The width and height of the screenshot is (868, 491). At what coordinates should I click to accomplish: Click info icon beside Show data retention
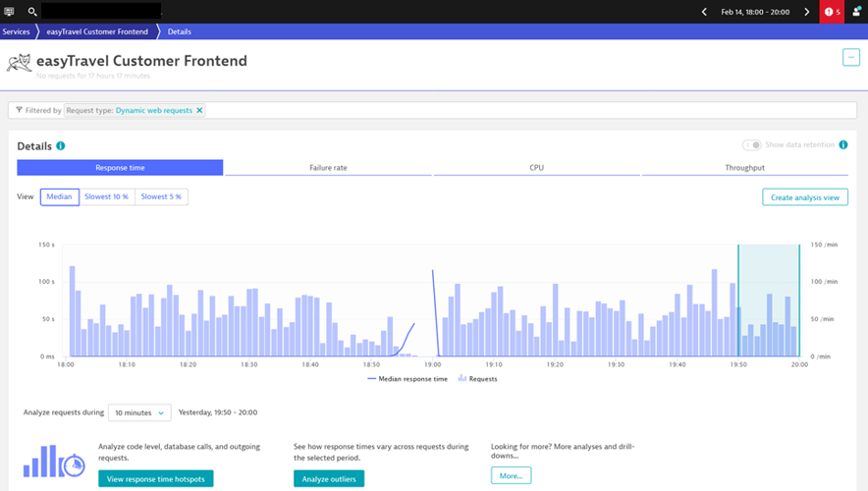click(843, 144)
